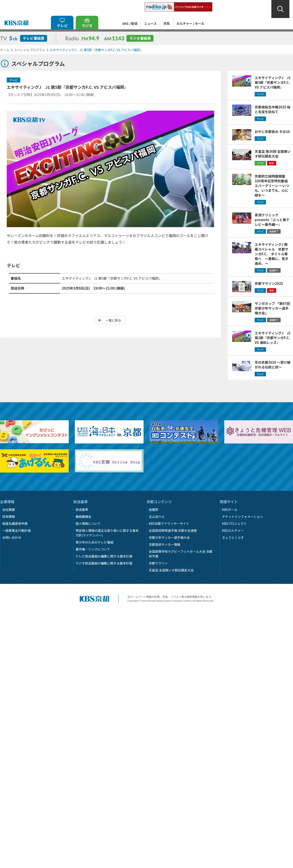Open sidebar thumbnail for 京都夜桜生中継2025
The width and height of the screenshot is (293, 868).
click(241, 110)
